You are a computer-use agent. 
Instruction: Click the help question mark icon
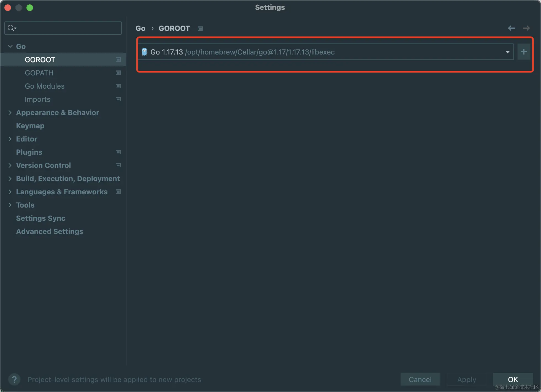[x=14, y=379]
